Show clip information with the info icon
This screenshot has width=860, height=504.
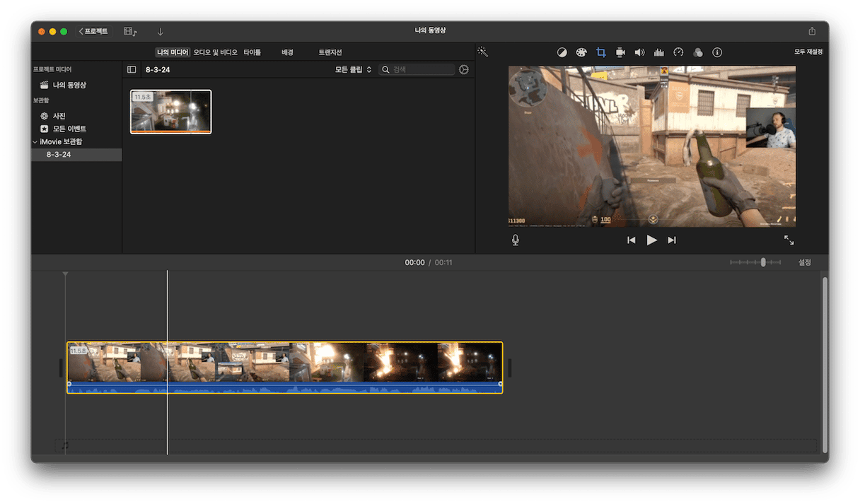(717, 52)
